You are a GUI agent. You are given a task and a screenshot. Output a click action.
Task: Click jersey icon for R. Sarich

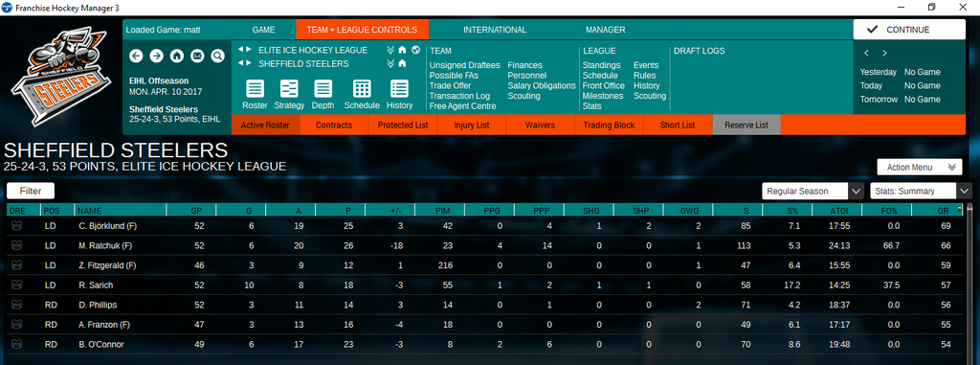[17, 285]
